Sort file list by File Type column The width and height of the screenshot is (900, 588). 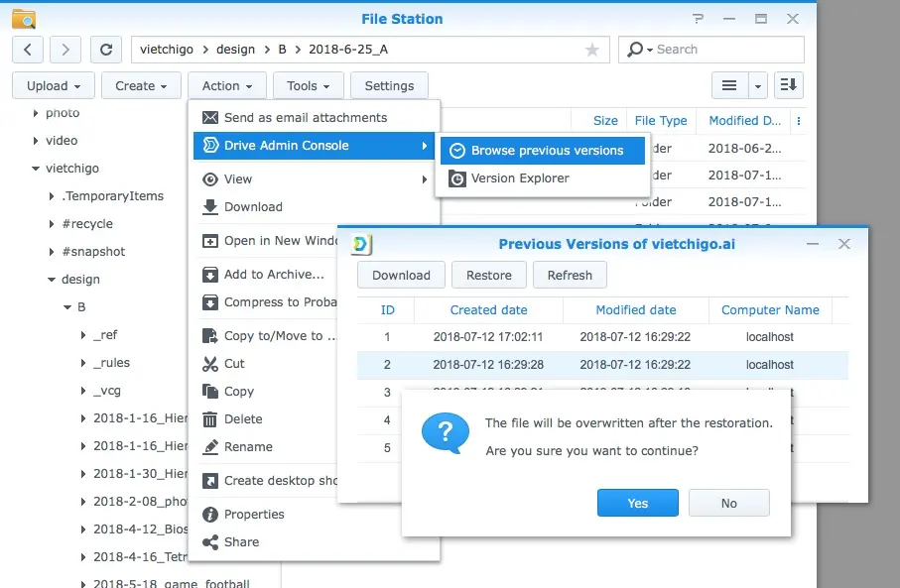coord(661,120)
